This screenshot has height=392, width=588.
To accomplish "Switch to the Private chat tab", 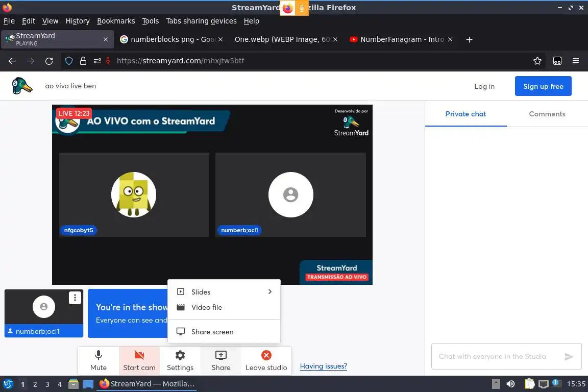I will tap(465, 114).
